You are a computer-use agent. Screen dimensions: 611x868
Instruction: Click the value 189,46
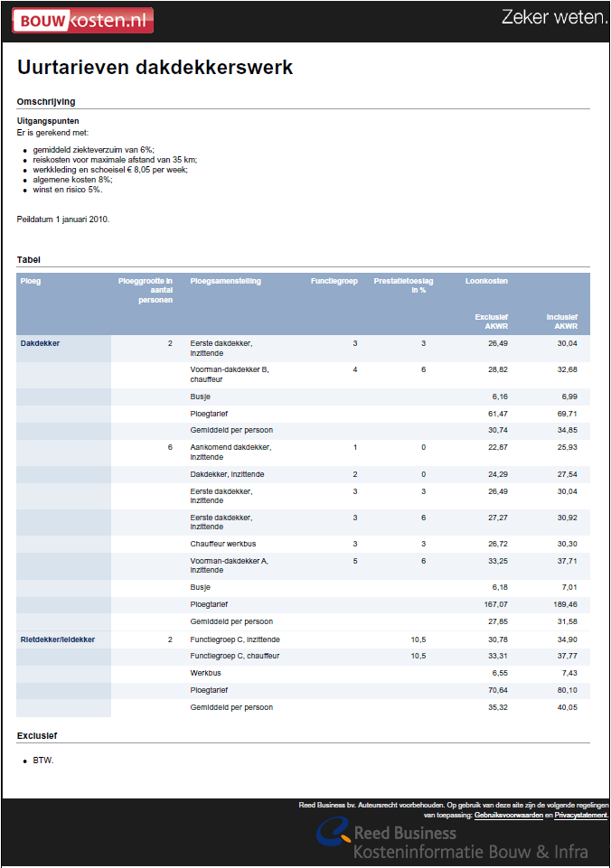[565, 604]
